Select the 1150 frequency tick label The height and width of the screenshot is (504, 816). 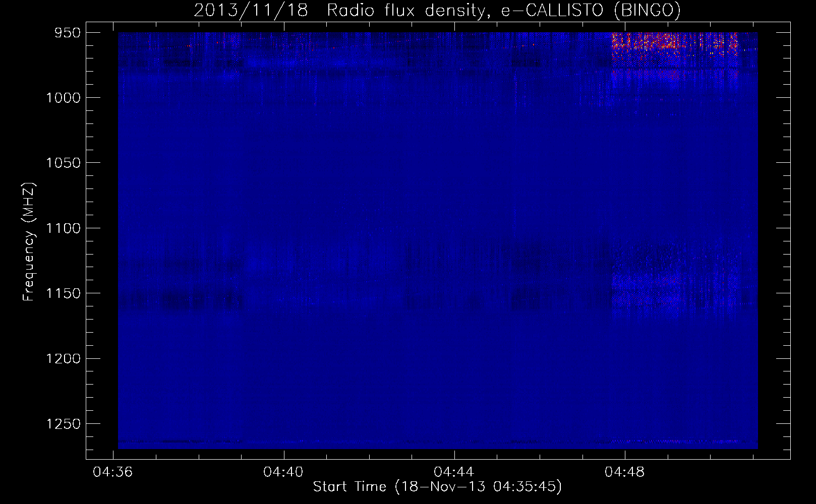[x=63, y=293]
